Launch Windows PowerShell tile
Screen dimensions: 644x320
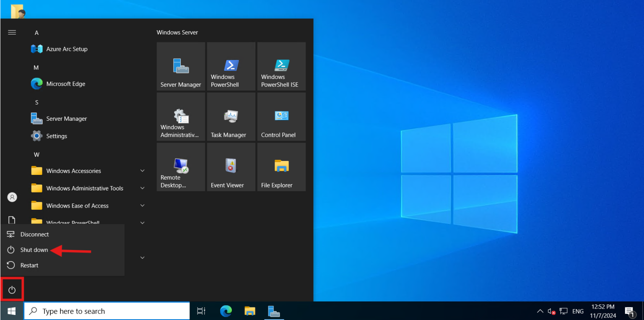[x=231, y=66]
